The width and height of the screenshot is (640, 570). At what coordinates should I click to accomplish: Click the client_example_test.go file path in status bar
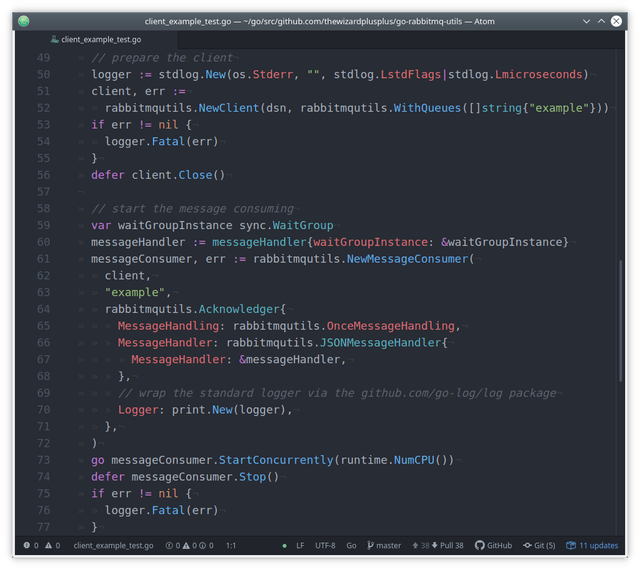click(x=113, y=546)
